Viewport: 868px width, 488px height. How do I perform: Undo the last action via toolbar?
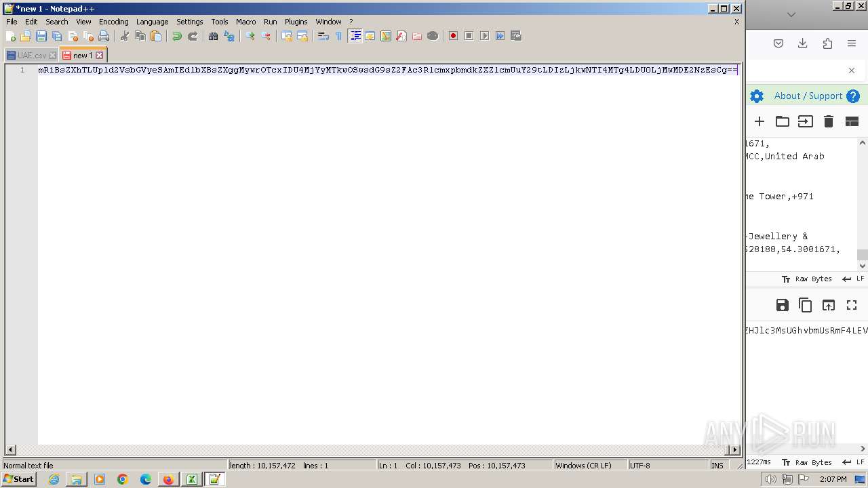click(177, 36)
